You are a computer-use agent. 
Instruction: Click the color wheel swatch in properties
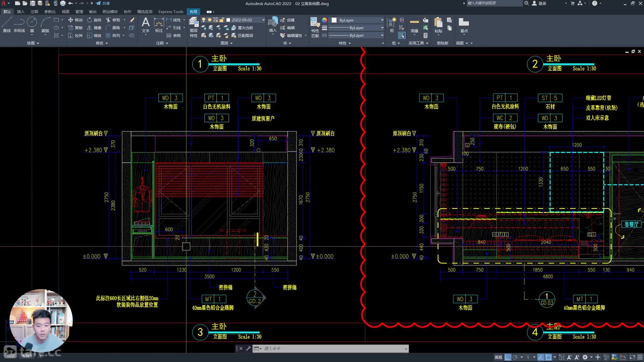click(324, 20)
